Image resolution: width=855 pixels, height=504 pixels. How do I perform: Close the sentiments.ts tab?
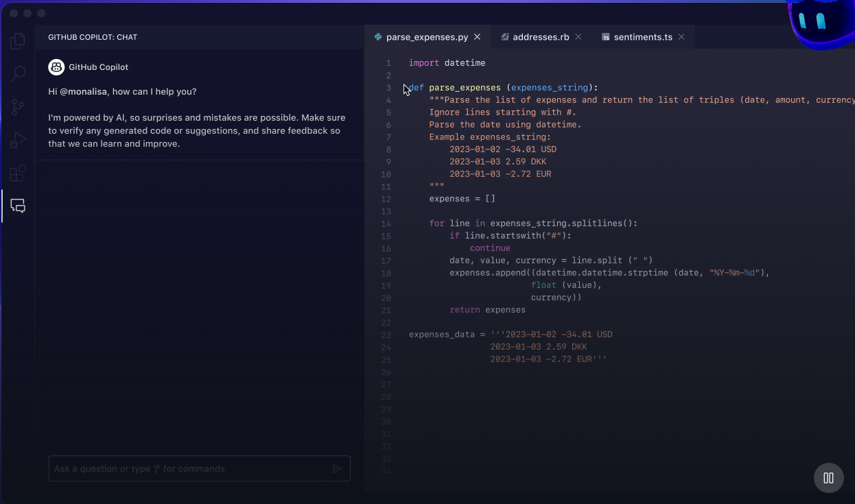[x=681, y=37]
